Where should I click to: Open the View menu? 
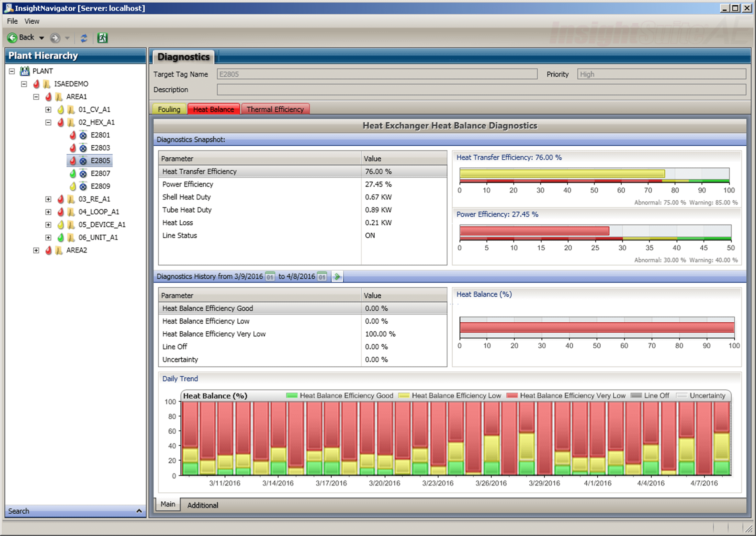coord(32,21)
